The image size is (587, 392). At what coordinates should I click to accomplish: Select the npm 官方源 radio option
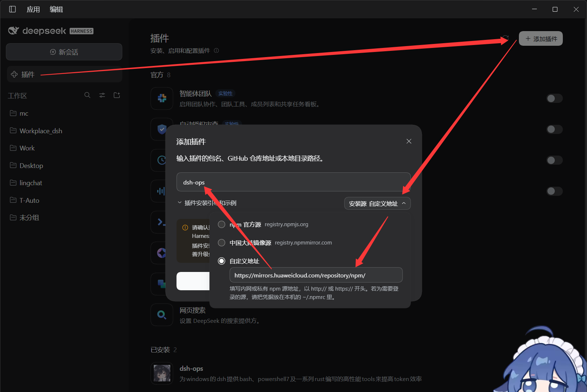click(222, 224)
